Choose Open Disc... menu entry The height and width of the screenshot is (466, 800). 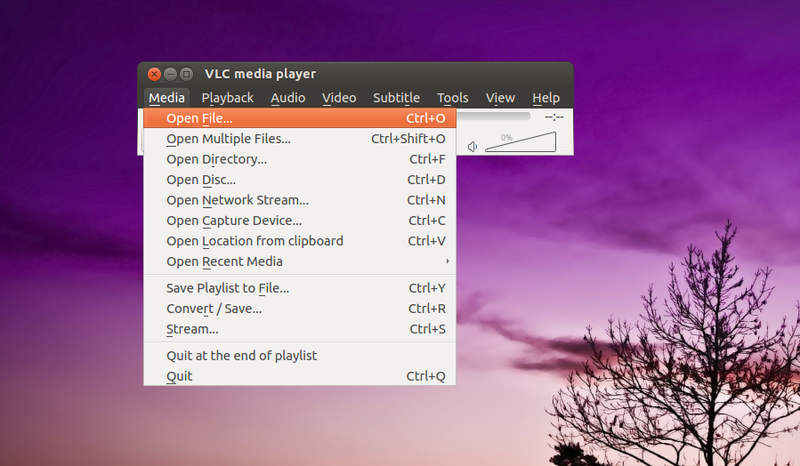[299, 180]
